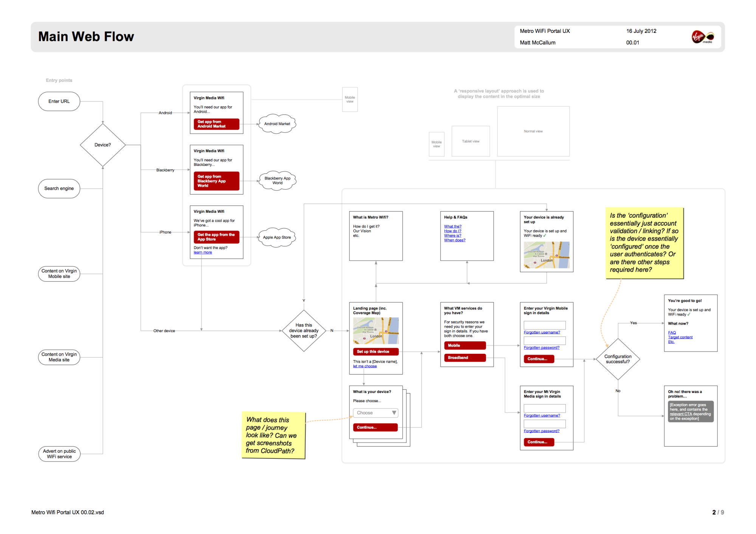This screenshot has width=756, height=534.
Task: Click the Virgin Media password field
Action: click(x=544, y=424)
